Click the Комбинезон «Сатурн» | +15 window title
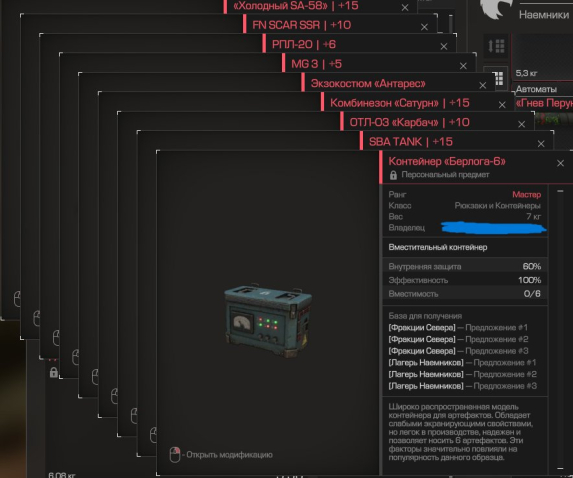Viewport: 573px width, 478px height. (x=400, y=103)
